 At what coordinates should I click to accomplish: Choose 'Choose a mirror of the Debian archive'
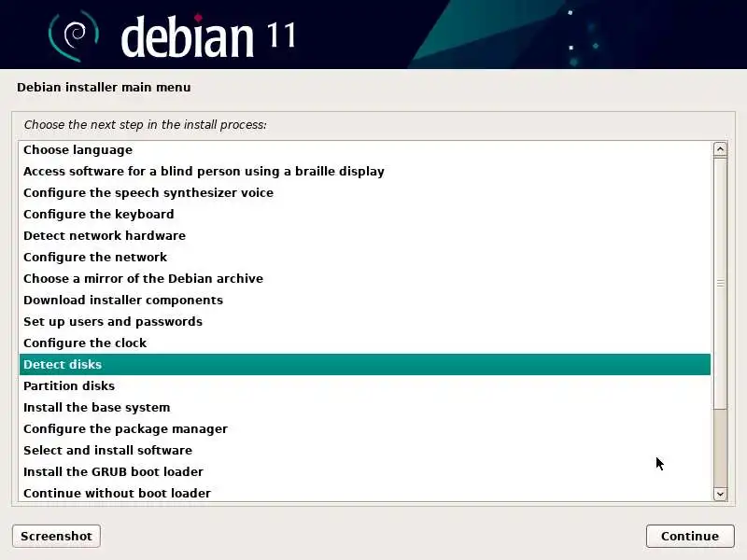point(364,278)
